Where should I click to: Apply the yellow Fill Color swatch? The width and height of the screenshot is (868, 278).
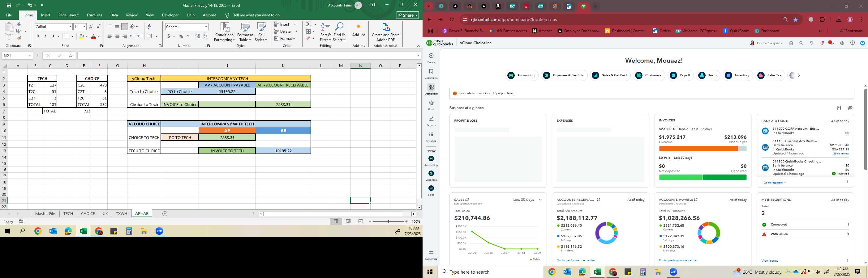(81, 36)
